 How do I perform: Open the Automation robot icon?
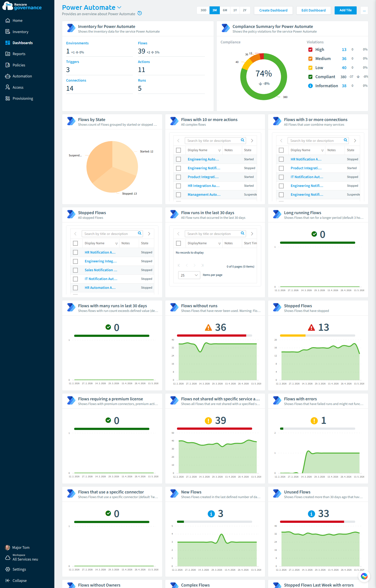click(8, 76)
